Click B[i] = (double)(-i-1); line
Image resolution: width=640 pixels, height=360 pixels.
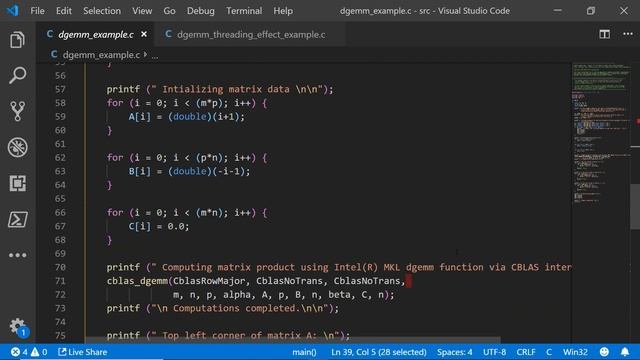click(x=189, y=171)
